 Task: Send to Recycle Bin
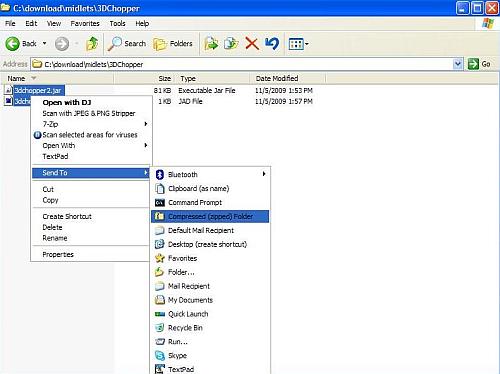[210, 328]
